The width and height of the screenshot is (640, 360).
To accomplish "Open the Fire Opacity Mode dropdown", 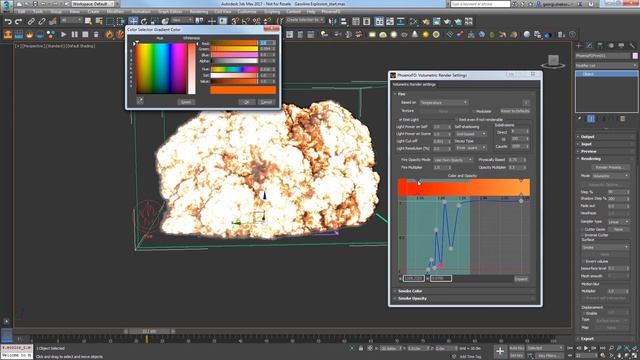I will (453, 160).
